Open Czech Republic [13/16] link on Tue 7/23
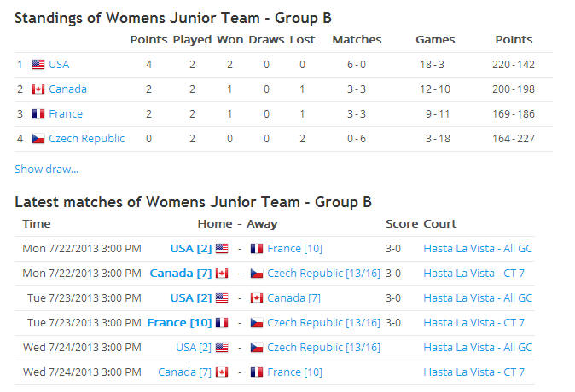This screenshot has height=392, width=575. [324, 323]
